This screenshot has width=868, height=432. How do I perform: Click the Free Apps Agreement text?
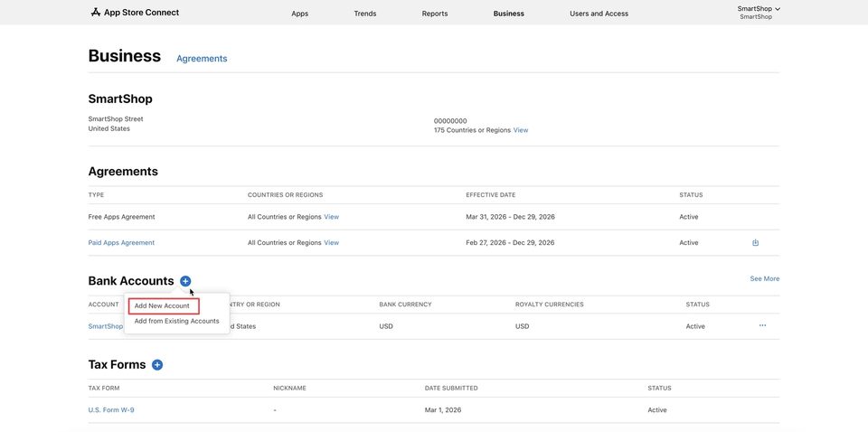click(121, 217)
